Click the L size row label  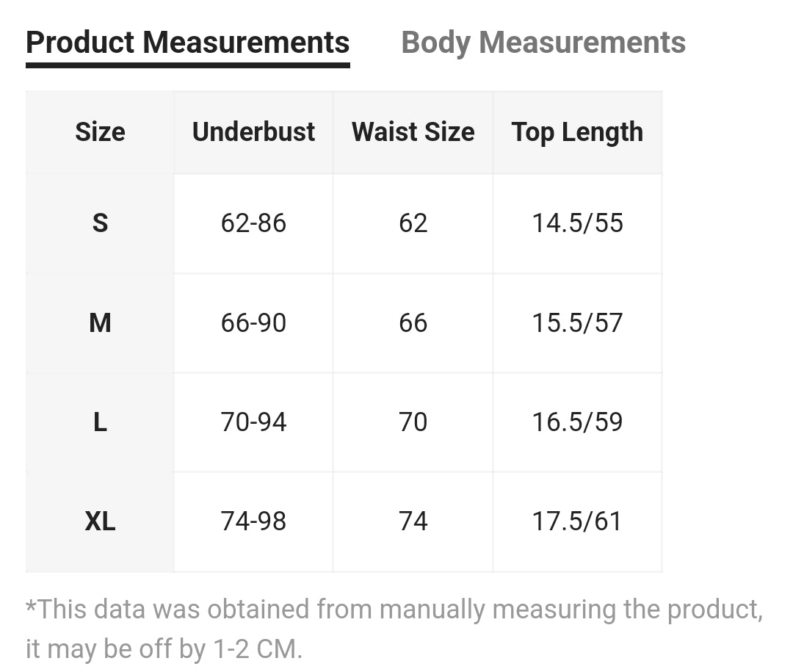coord(100,422)
